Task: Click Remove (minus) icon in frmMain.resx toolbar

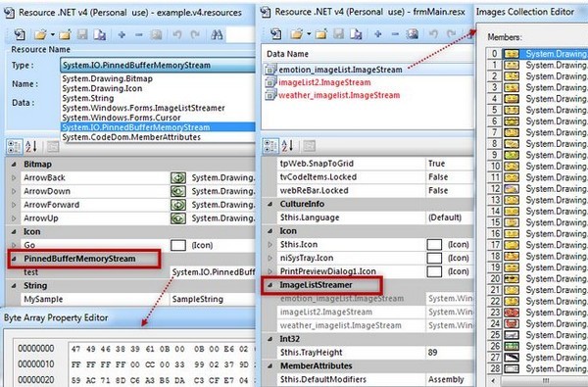Action: 395,34
